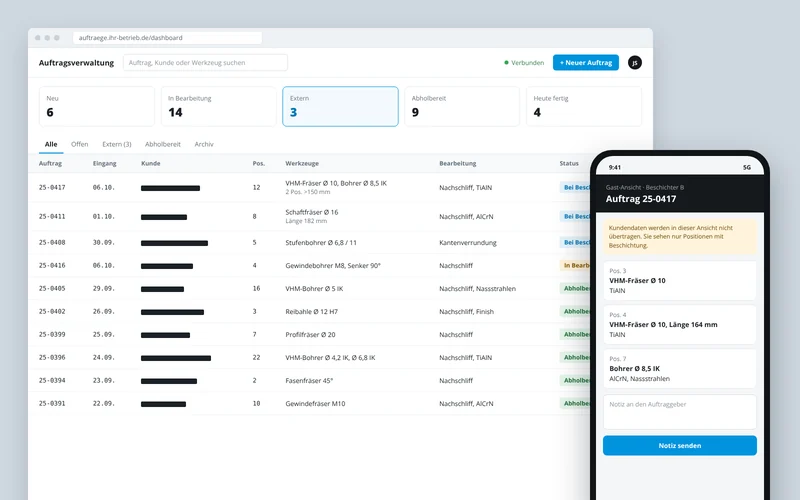Screen dimensions: 800x500
Task: Click the Gewindefräser M10 entry
Action: tap(315, 403)
